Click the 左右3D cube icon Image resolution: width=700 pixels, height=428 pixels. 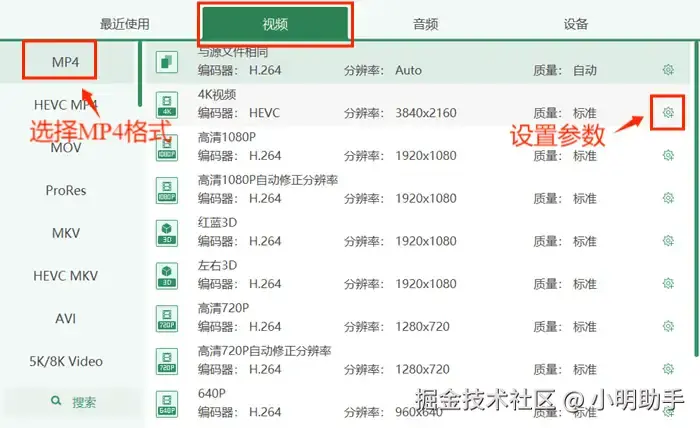coord(167,276)
